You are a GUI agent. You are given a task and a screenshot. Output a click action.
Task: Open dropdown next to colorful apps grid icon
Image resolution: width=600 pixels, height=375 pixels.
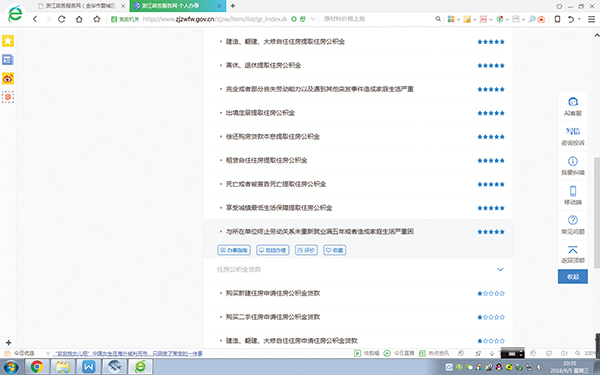pos(458,19)
